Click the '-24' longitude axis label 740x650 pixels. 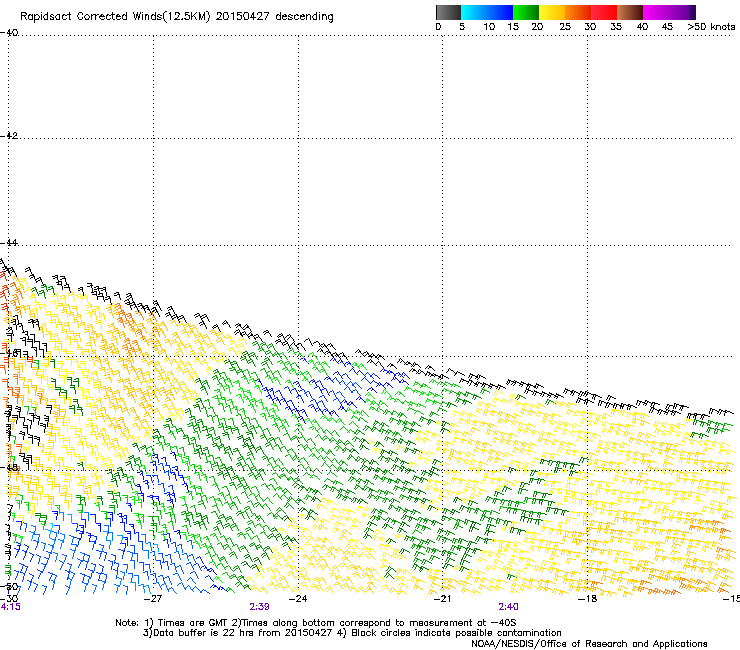pyautogui.click(x=298, y=599)
